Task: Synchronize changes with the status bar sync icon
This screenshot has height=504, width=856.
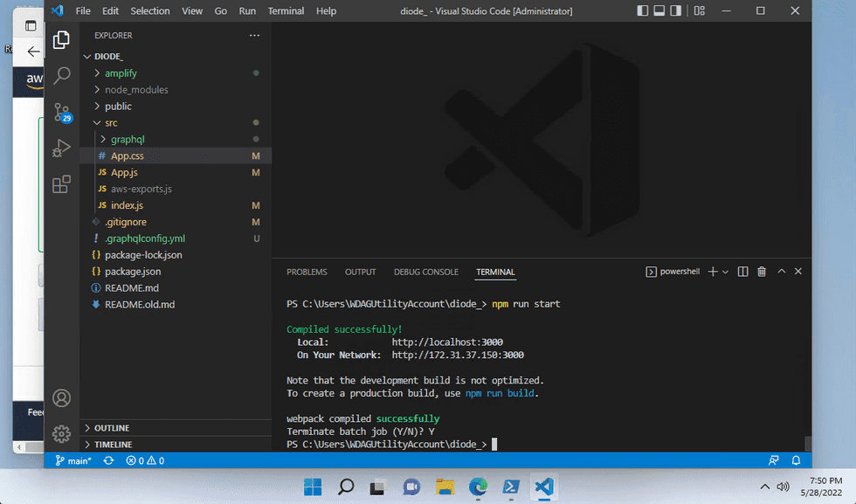Action: coord(108,461)
